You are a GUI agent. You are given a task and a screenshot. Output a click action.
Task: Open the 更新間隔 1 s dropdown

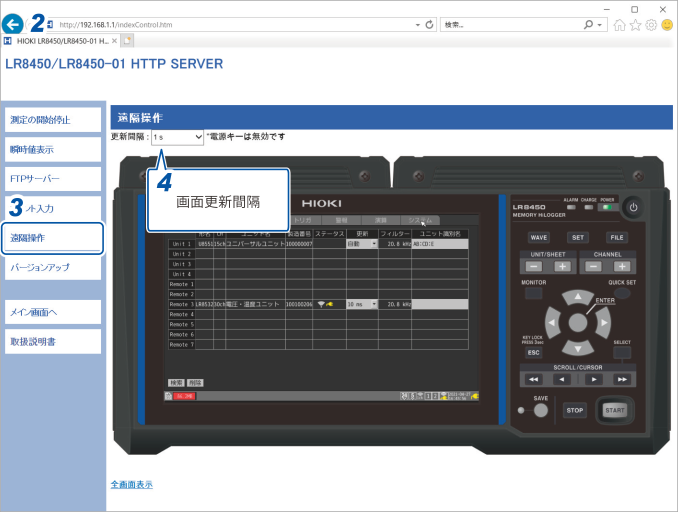(177, 137)
